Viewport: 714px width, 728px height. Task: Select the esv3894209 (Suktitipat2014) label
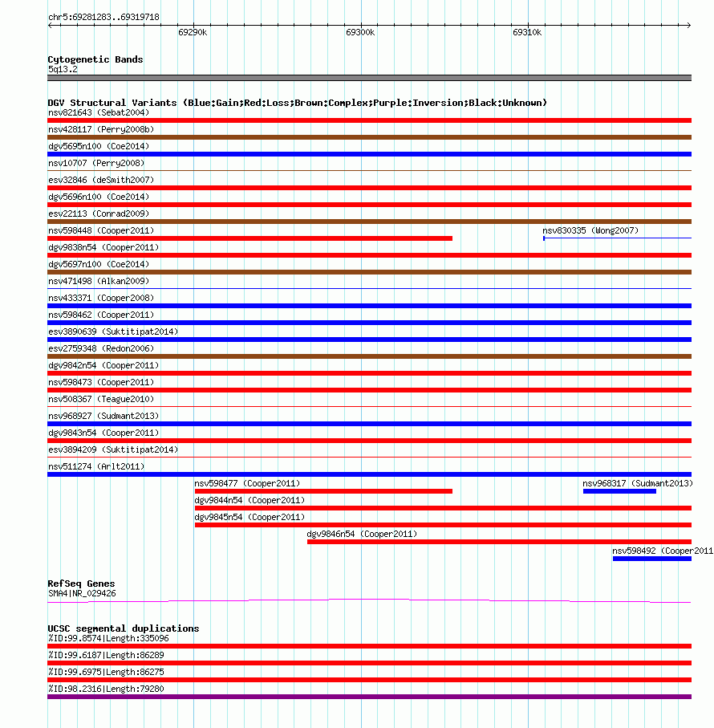click(x=113, y=450)
